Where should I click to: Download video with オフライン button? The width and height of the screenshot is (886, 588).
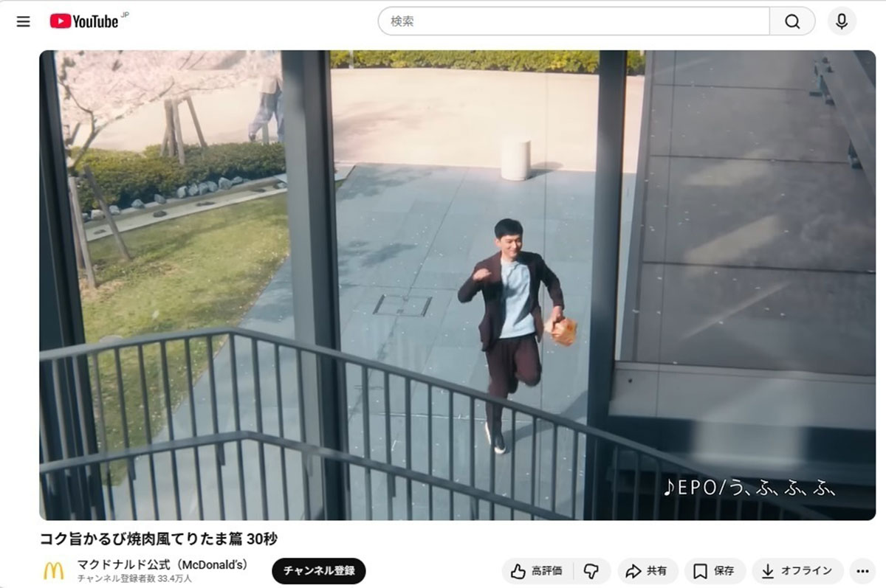(797, 571)
